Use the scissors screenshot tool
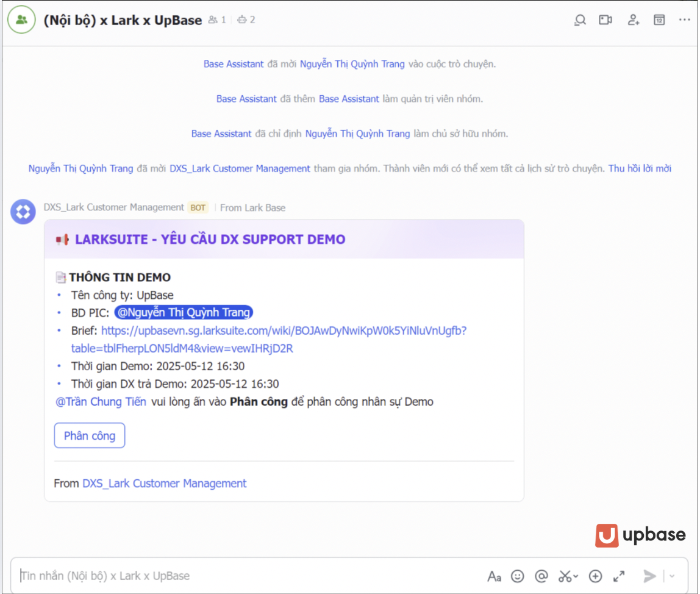The width and height of the screenshot is (700, 594). coord(564,576)
